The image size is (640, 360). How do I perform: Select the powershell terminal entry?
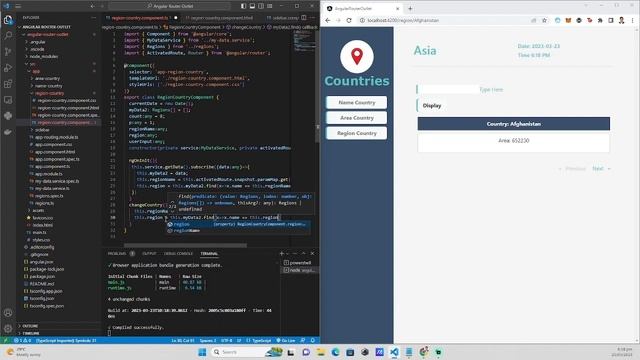click(299, 263)
